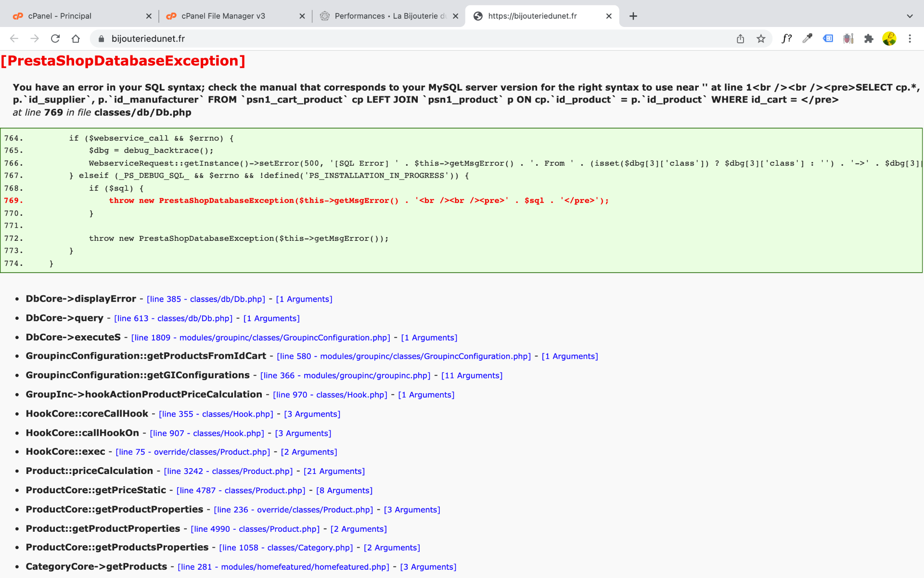The image size is (924, 578).
Task: Open the browser home page
Action: point(76,39)
